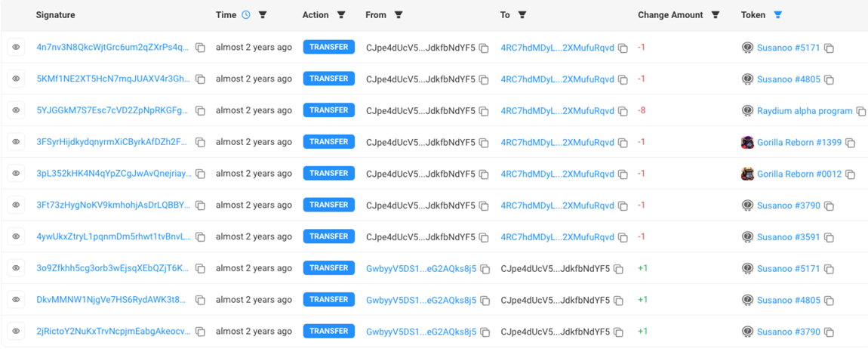View details eye icon for DkvMMNW1 row
Image resolution: width=868 pixels, height=349 pixels.
[x=16, y=300]
